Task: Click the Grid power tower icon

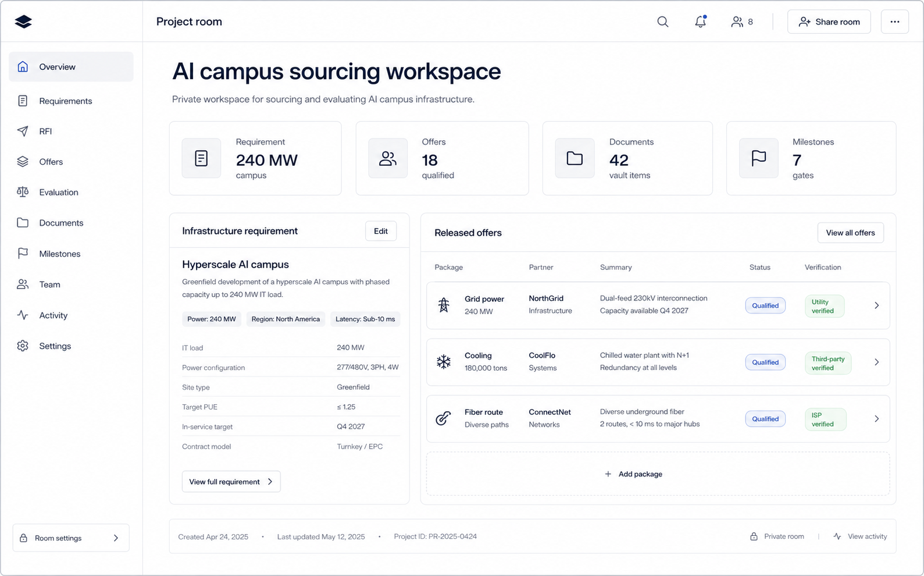Action: point(444,305)
